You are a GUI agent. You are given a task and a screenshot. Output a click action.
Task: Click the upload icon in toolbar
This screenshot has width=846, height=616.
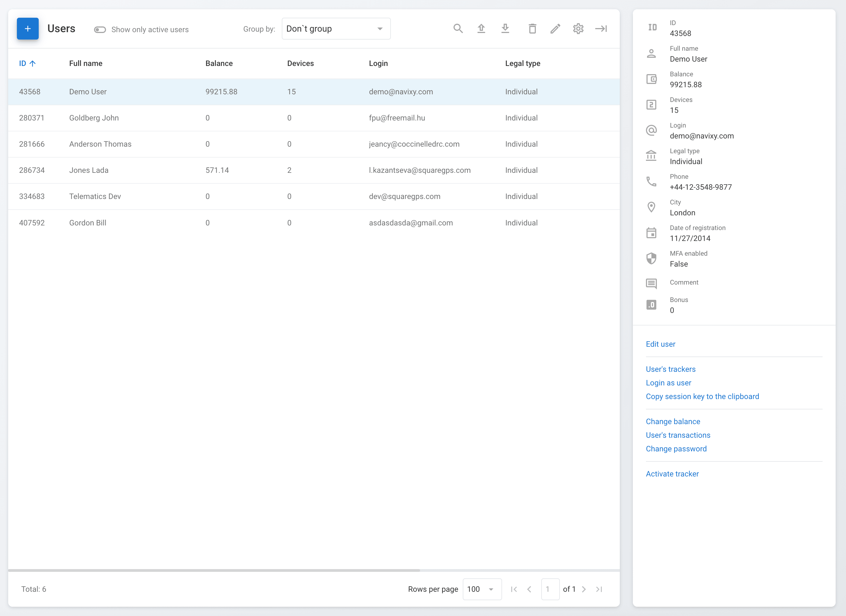coord(481,29)
